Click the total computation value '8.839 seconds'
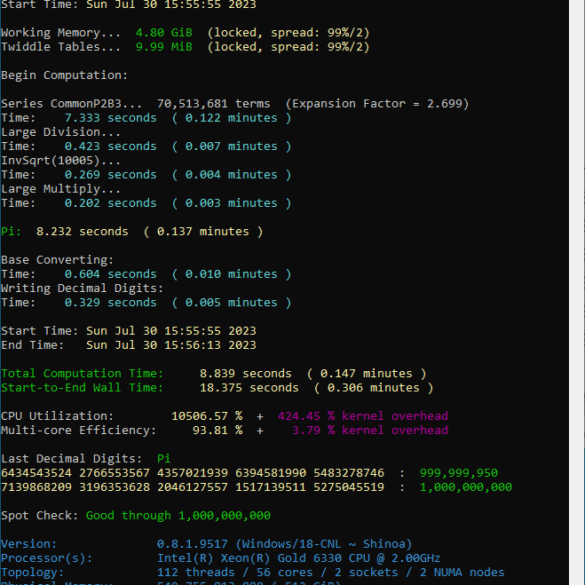 245,374
